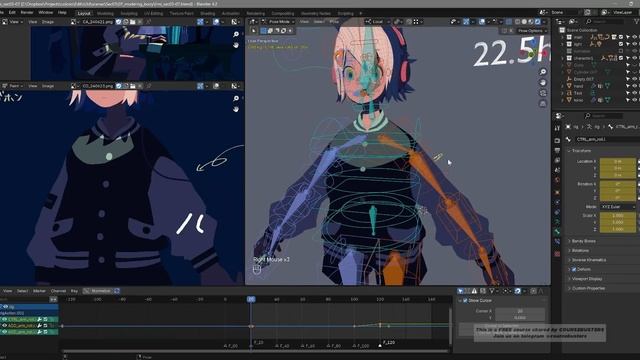Image resolution: width=640 pixels, height=360 pixels.
Task: Open the Output properties tab
Action: (558, 150)
